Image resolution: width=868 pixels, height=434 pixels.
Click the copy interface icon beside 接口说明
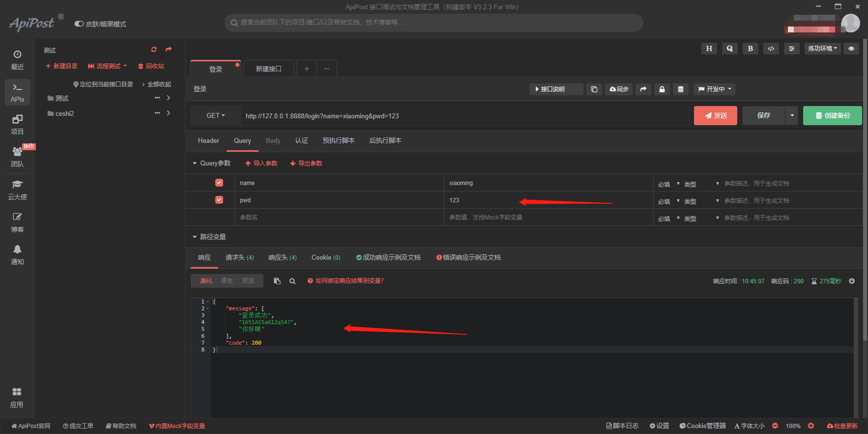pos(594,89)
